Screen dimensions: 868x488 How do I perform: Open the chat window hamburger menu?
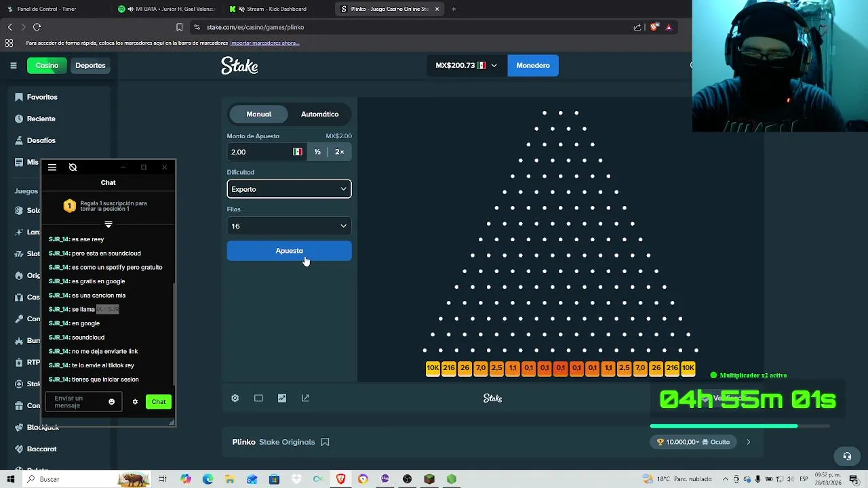pyautogui.click(x=52, y=167)
